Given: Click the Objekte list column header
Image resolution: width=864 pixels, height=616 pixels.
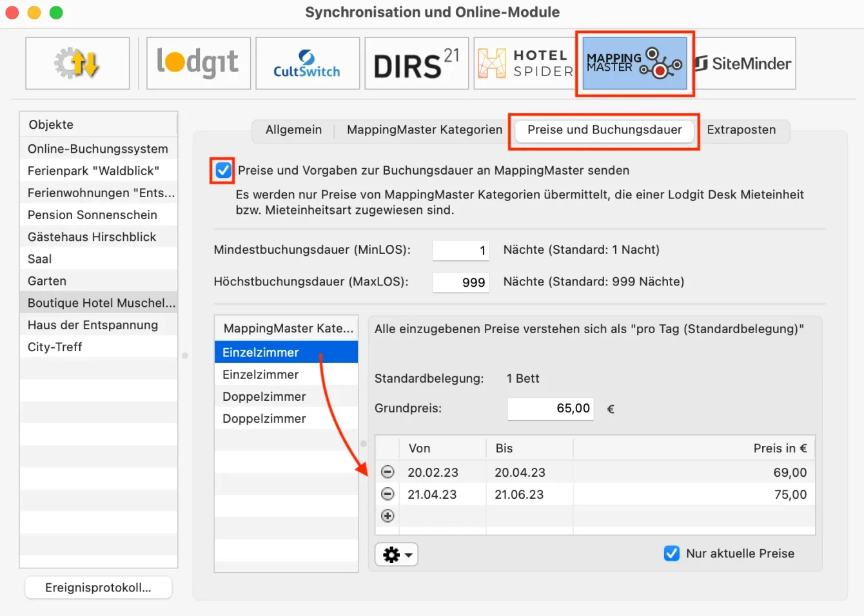Looking at the screenshot, I should tap(99, 124).
